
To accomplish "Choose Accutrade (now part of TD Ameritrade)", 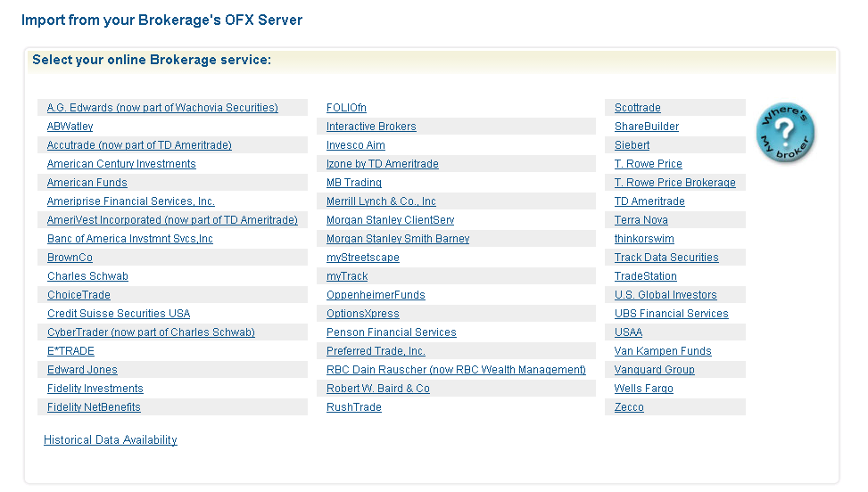I will pyautogui.click(x=139, y=145).
